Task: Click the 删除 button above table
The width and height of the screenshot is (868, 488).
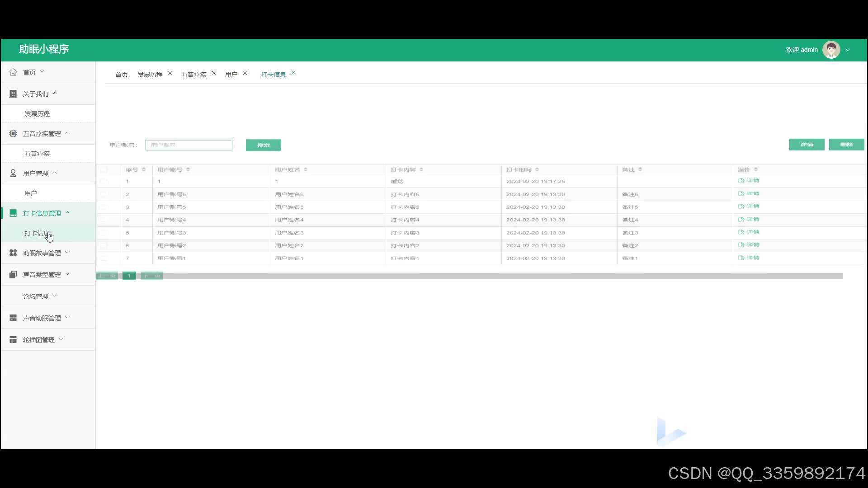Action: tap(847, 145)
